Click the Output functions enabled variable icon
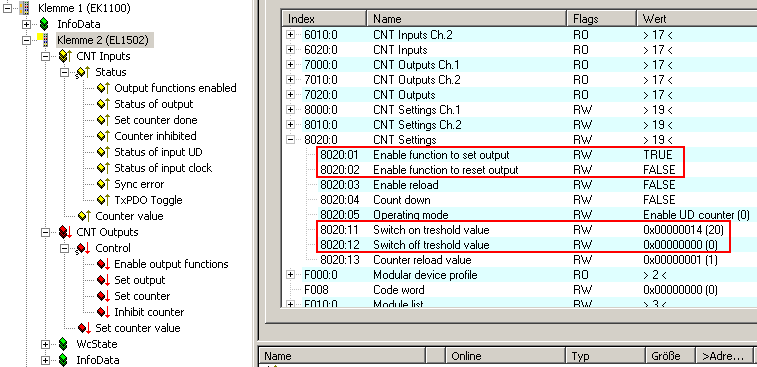This screenshot has width=757, height=367. (x=103, y=88)
